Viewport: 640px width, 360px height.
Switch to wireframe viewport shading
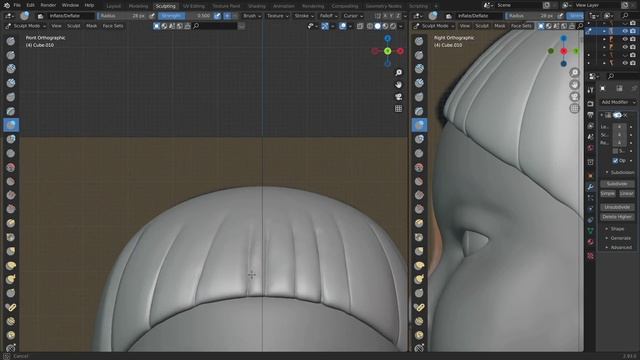[370, 26]
